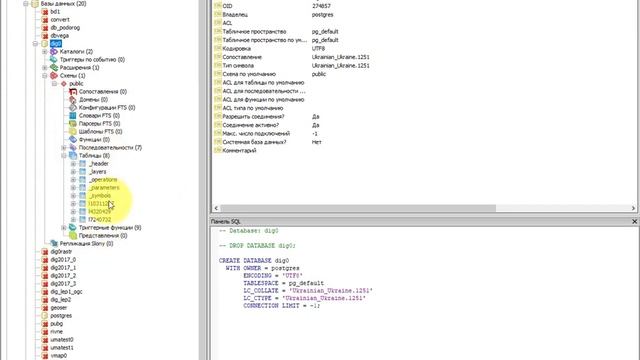Viewport: 640px width, 360px height.
Task: Collapse the Таблицы (8) node
Action: 64,156
